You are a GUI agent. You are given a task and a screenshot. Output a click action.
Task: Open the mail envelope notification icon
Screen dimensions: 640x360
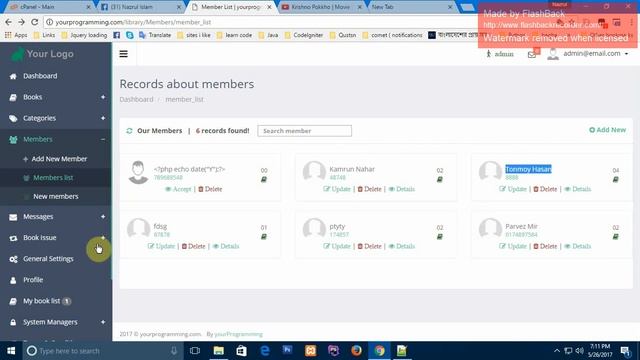(x=532, y=54)
